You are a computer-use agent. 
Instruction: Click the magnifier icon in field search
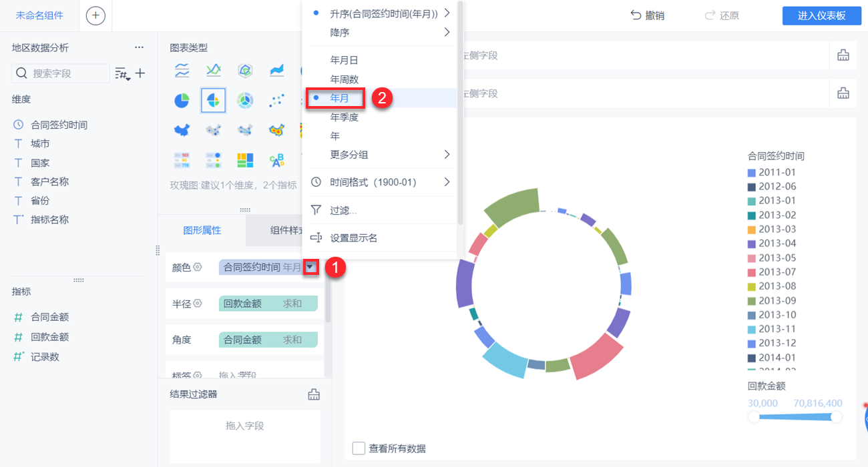(22, 73)
